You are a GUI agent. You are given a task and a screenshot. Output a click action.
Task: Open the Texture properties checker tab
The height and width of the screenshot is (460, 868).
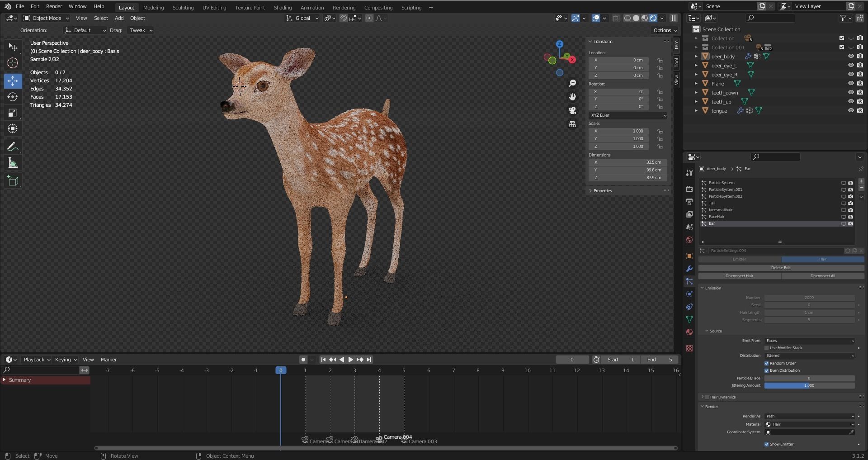pos(689,348)
